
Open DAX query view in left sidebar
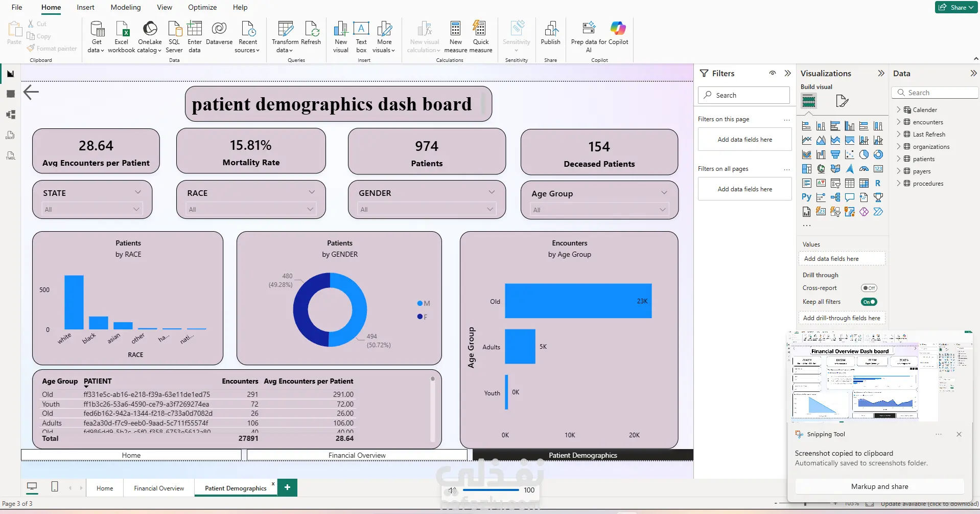coord(11,135)
